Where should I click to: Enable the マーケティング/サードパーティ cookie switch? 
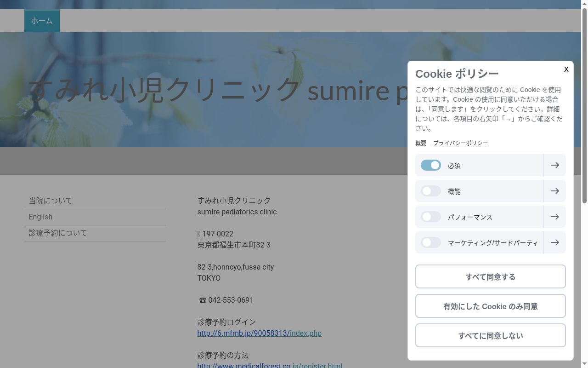point(431,242)
